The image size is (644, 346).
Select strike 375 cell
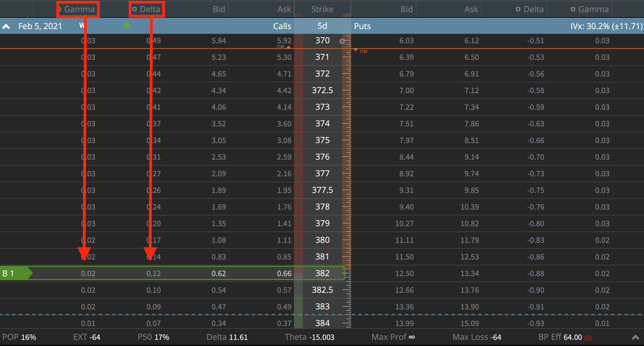(x=322, y=140)
